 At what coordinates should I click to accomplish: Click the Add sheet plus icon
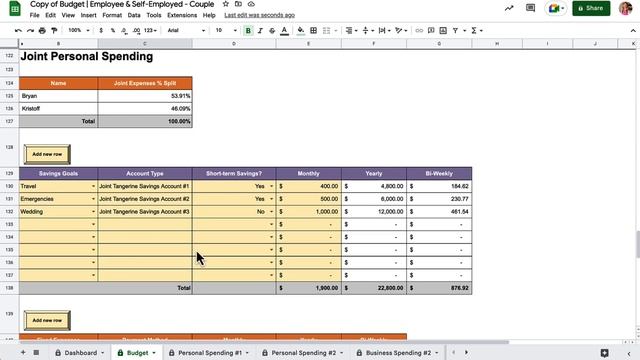(23, 353)
